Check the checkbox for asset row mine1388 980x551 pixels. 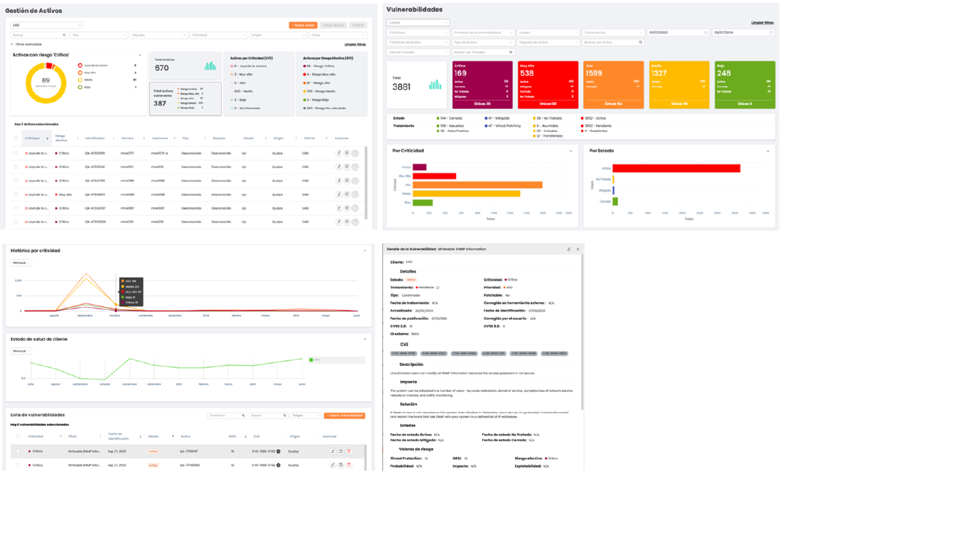(16, 194)
